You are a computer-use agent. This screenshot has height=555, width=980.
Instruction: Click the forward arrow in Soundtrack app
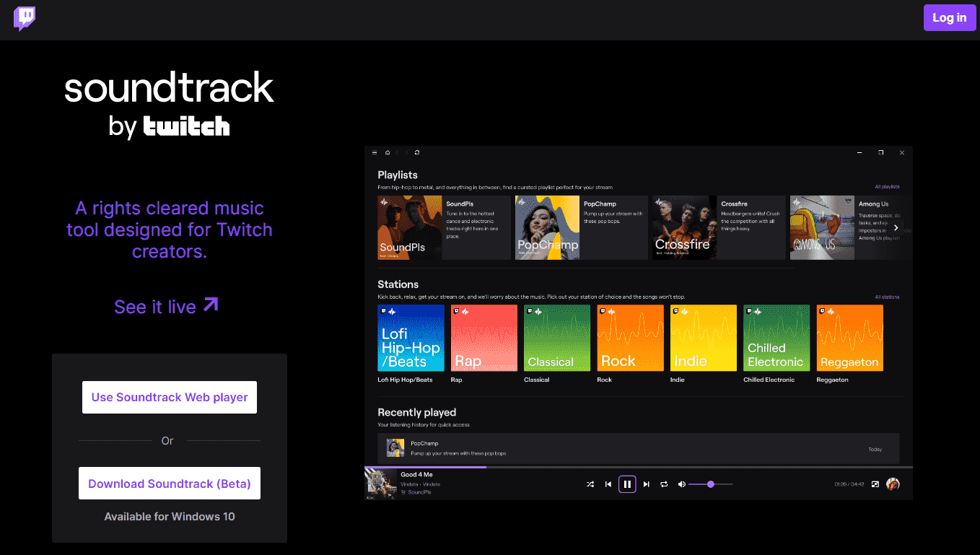406,153
